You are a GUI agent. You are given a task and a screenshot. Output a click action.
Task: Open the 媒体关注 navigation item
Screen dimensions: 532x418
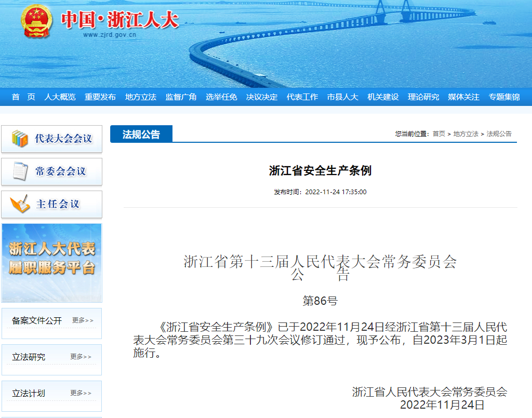coord(464,97)
